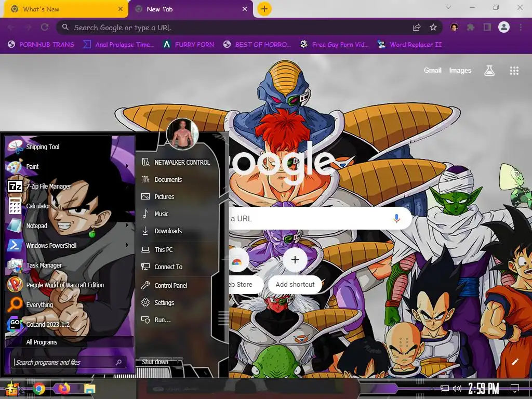Select the New Tab tab

click(x=191, y=9)
